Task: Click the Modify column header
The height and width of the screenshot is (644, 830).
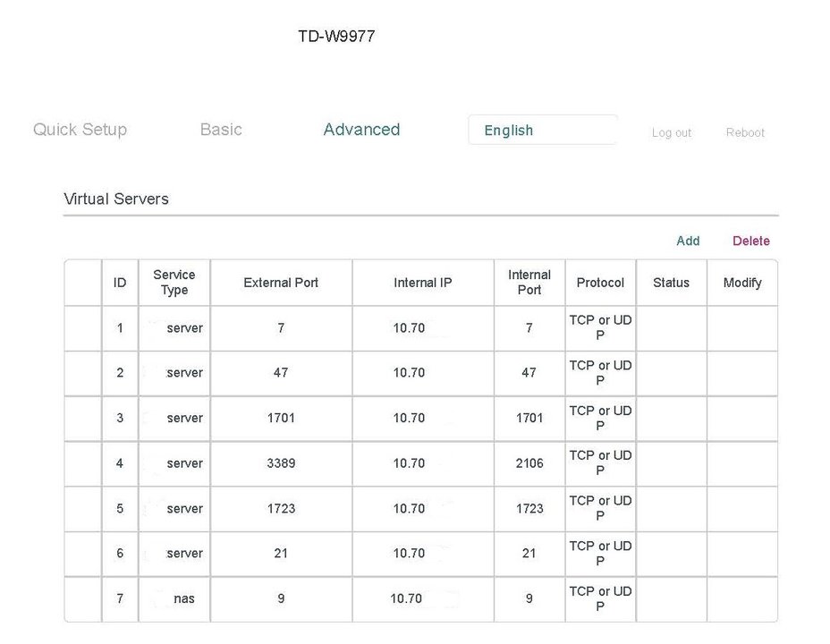Action: coord(742,283)
